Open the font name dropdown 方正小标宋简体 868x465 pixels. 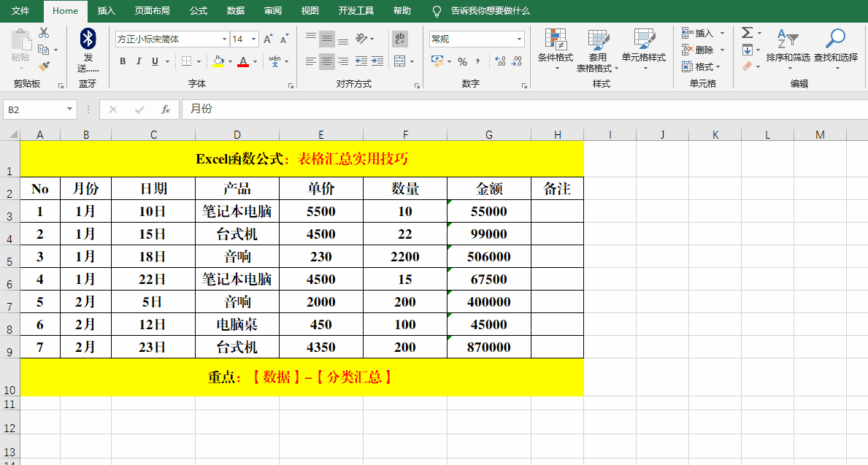224,39
